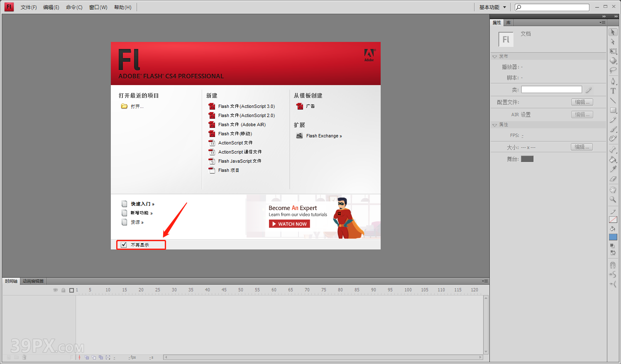
Task: Collapse the 属性 section triangle
Action: (494, 125)
